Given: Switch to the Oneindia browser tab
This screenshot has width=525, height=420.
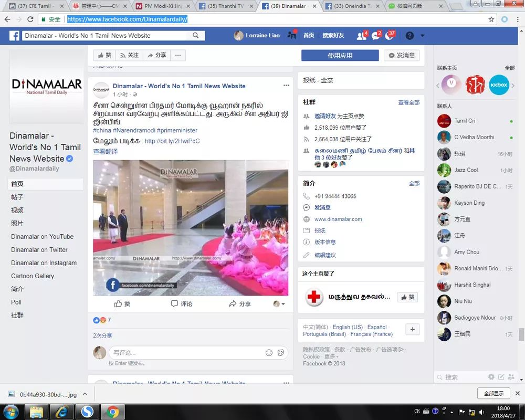Looking at the screenshot, I should [353, 6].
